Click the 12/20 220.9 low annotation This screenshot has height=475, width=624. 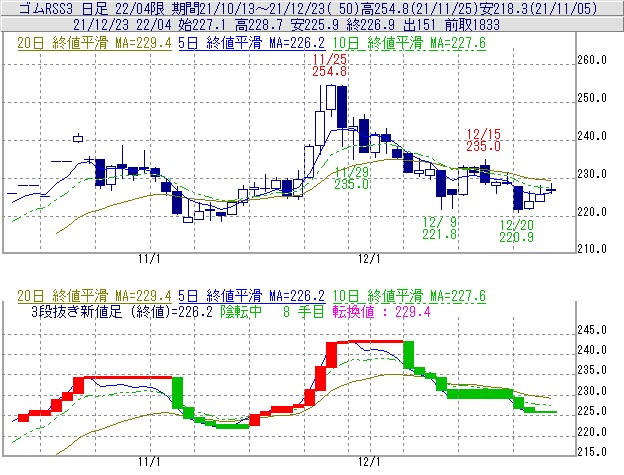pyautogui.click(x=517, y=231)
